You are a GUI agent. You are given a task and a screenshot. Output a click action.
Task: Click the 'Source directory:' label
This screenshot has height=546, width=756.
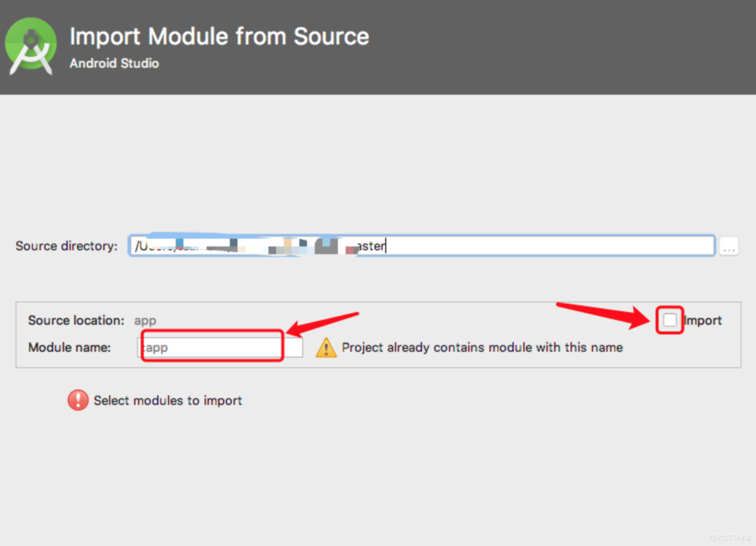pyautogui.click(x=66, y=246)
